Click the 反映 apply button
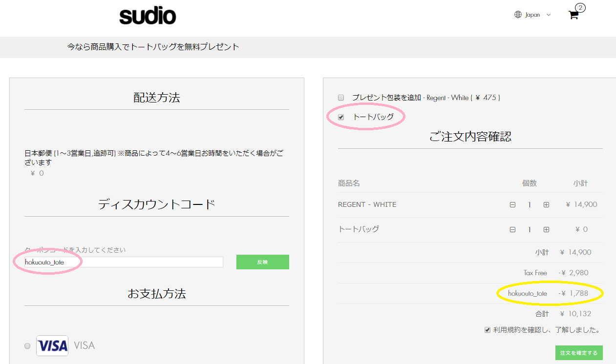 point(263,262)
